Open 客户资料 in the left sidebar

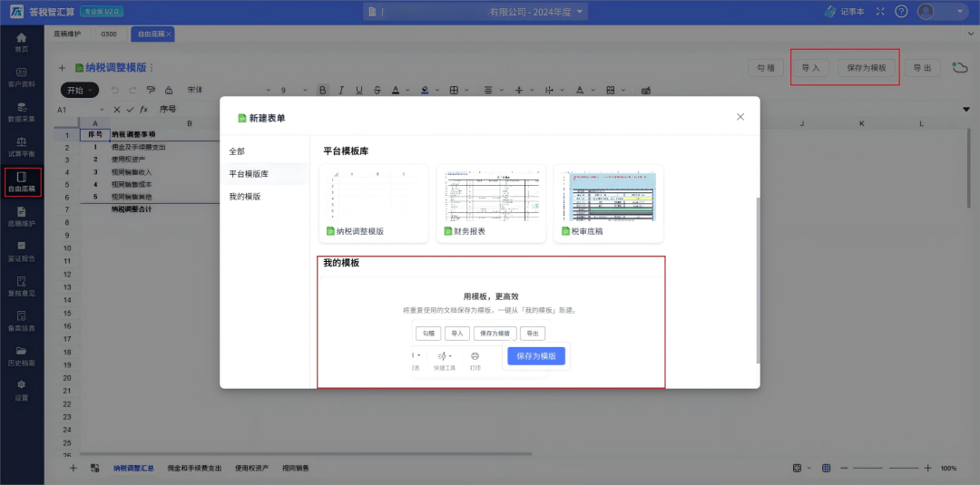pos(21,77)
